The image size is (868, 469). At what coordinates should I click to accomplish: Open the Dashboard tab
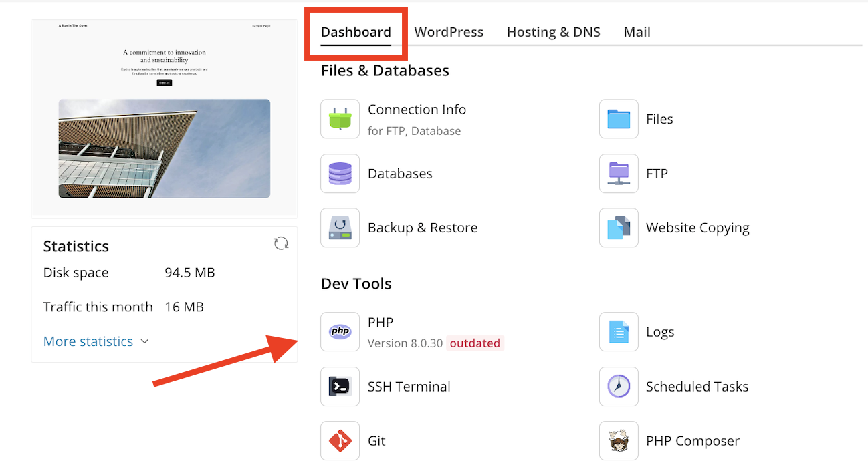tap(356, 31)
